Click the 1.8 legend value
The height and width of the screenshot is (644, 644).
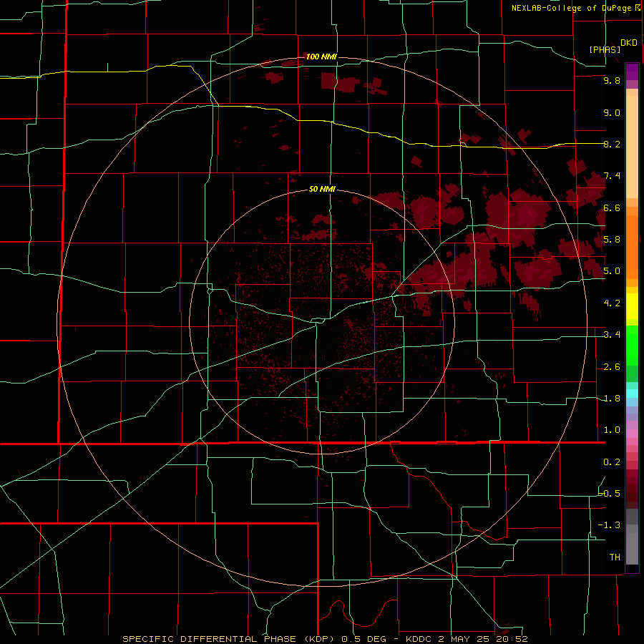click(x=612, y=399)
